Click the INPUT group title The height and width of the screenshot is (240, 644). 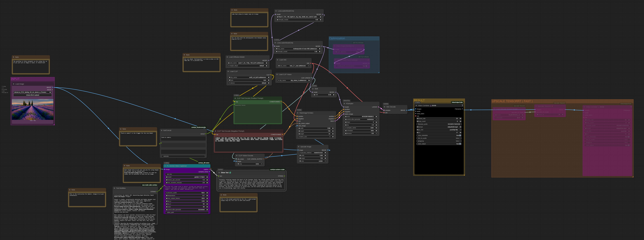click(x=15, y=79)
